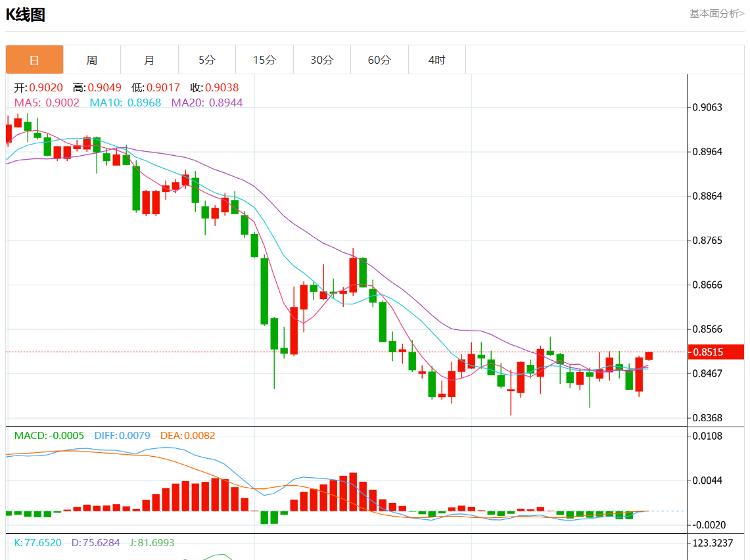Click the 0.8964 price axis label
The width and height of the screenshot is (750, 560).
(707, 152)
